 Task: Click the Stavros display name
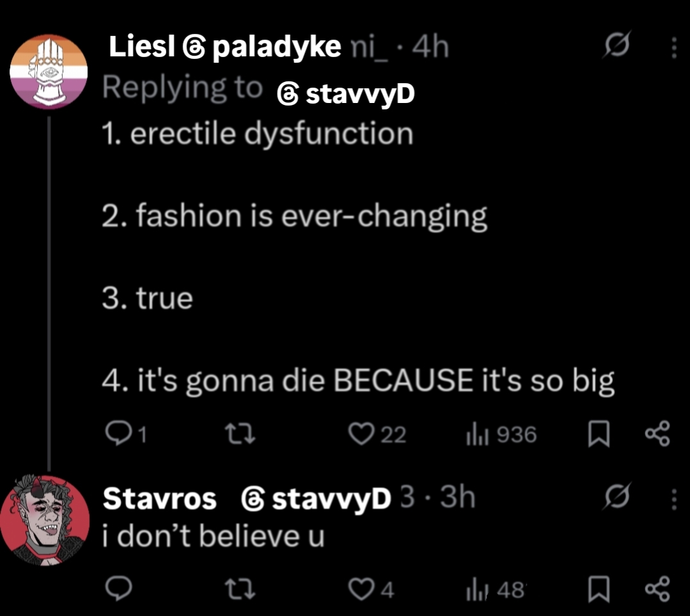coord(160,499)
